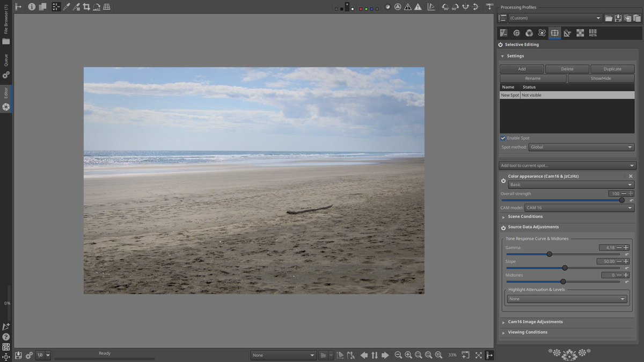644x362 pixels.
Task: Toggle the sharpening contrast mask preview
Action: (387, 7)
